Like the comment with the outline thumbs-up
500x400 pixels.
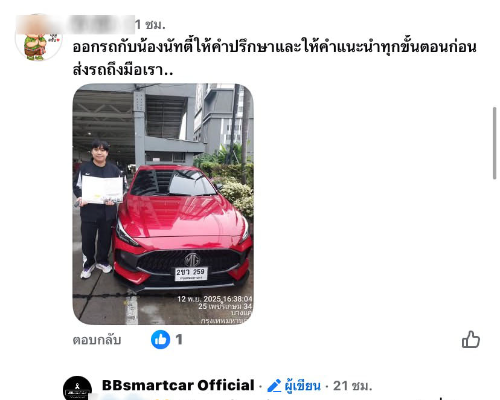[471, 340]
